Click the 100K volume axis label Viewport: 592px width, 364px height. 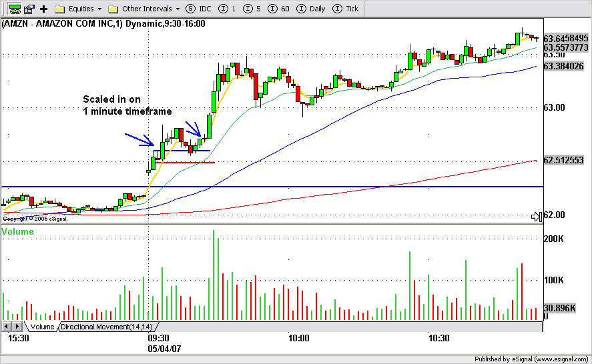(554, 280)
